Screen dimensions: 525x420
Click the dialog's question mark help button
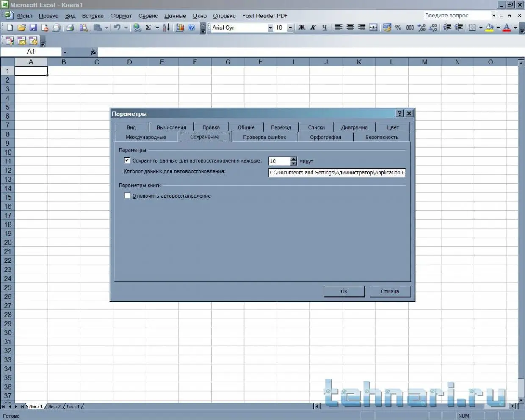(400, 113)
